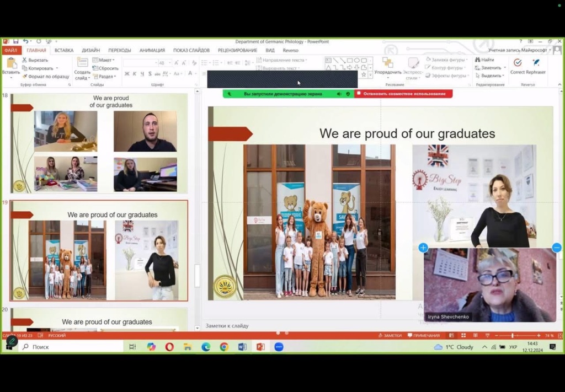Click the zoom slider handle in status bar
This screenshot has width=565, height=392.
[x=513, y=335]
